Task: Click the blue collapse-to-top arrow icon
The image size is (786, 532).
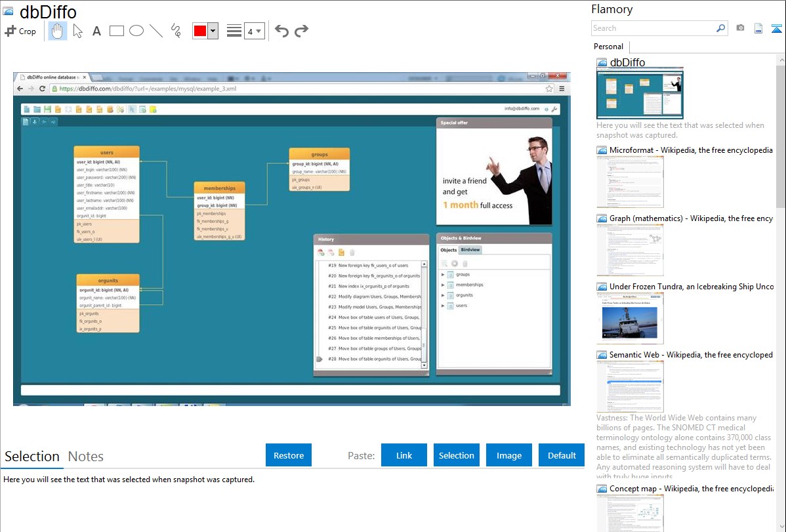Action: [x=776, y=29]
